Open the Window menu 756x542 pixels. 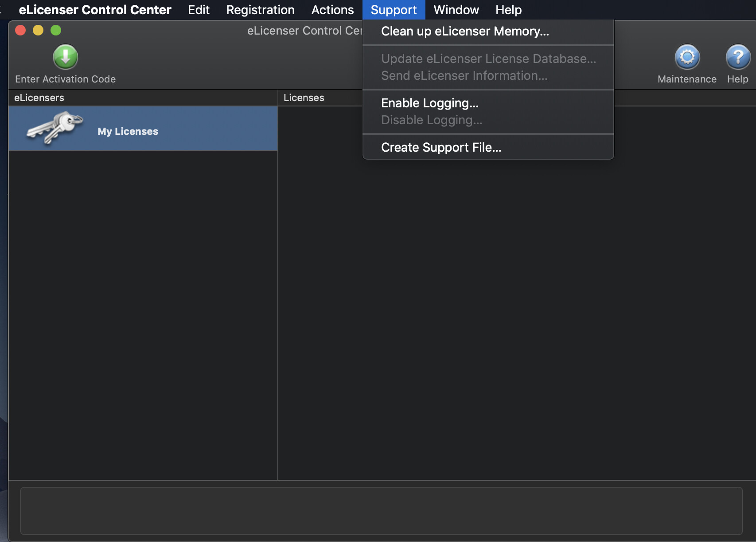pos(456,9)
